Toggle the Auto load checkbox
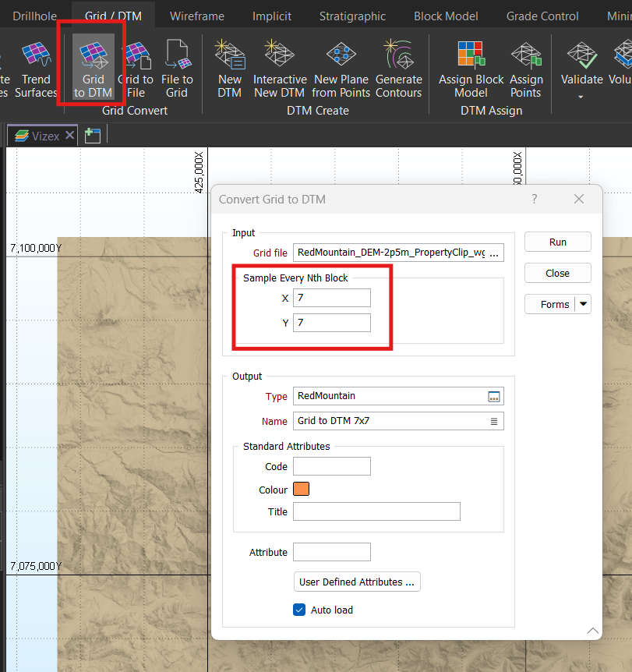Screen dimensions: 632x672 tap(299, 610)
